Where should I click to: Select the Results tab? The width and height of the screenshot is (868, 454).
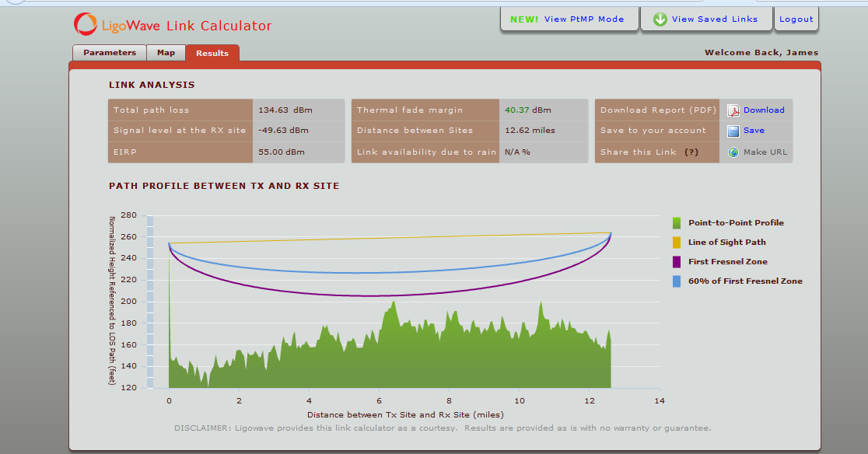(x=212, y=53)
